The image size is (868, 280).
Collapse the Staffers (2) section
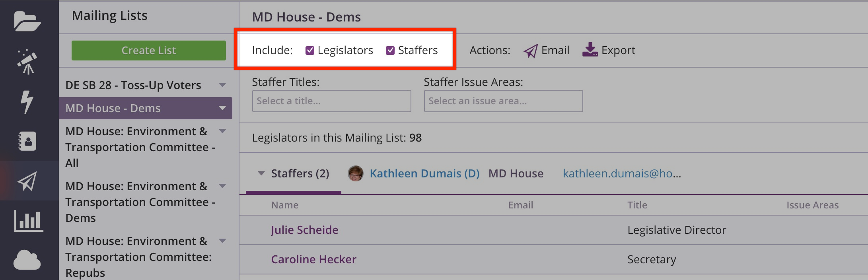point(261,173)
